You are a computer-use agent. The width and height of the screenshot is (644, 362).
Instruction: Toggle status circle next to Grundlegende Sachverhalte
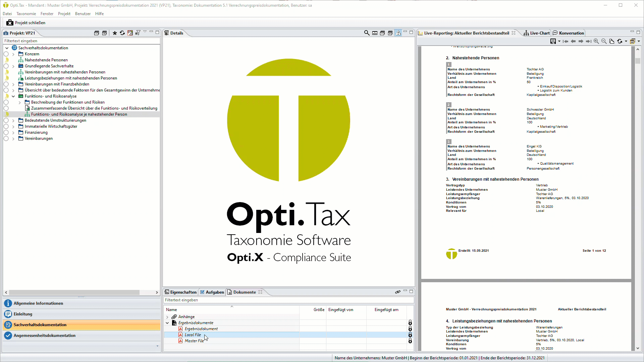[6, 66]
